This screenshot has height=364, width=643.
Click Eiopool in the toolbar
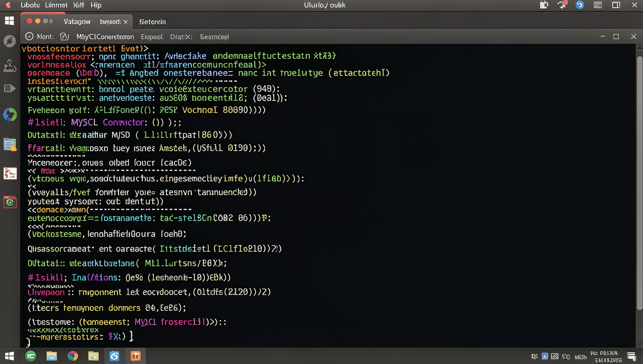(152, 37)
